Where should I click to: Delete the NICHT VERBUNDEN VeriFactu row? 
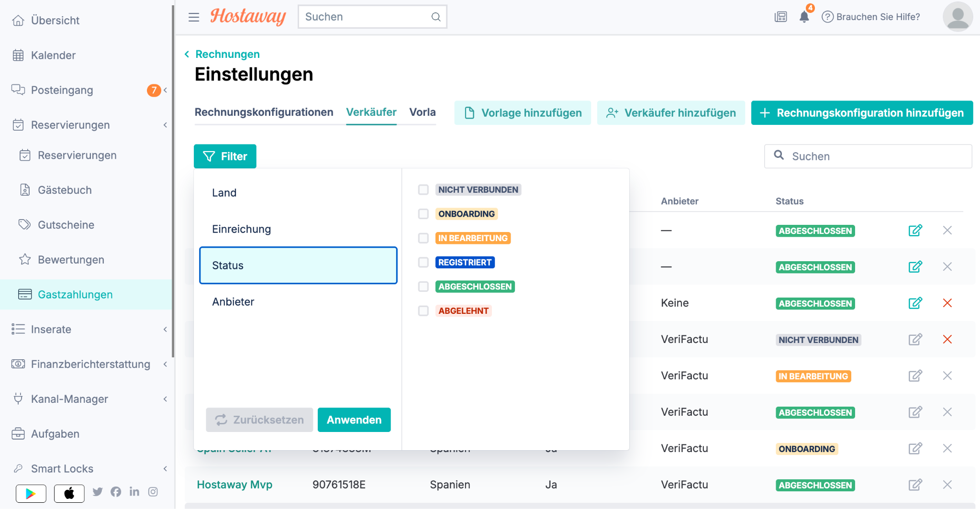point(947,339)
